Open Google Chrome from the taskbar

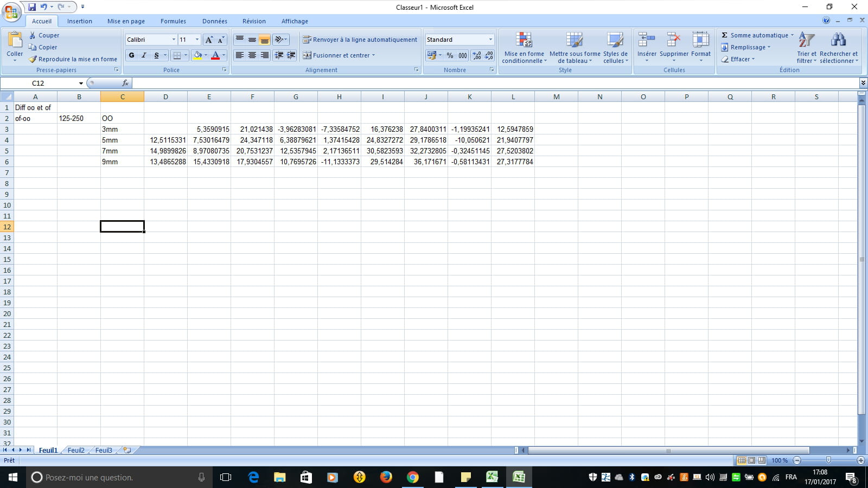pyautogui.click(x=413, y=477)
